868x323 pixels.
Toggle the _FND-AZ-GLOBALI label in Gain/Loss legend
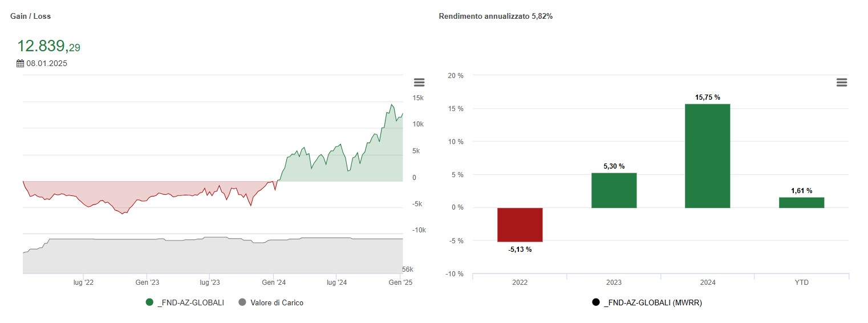(190, 303)
